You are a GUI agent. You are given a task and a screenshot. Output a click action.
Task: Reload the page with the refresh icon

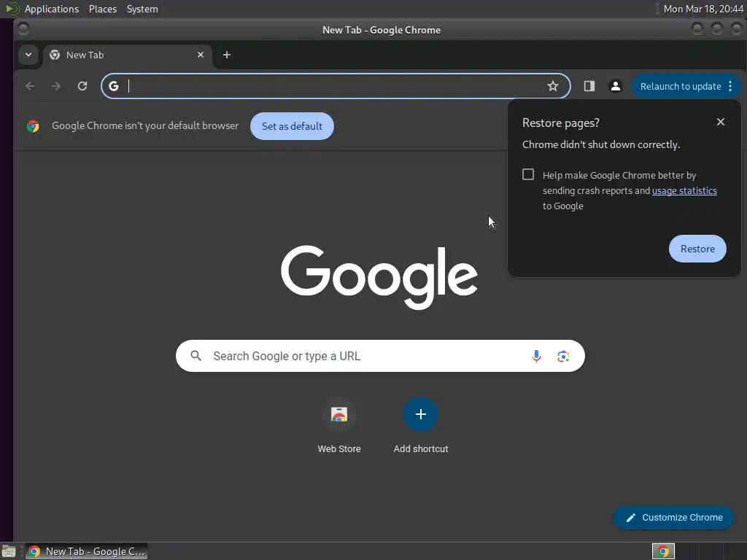[x=82, y=86]
